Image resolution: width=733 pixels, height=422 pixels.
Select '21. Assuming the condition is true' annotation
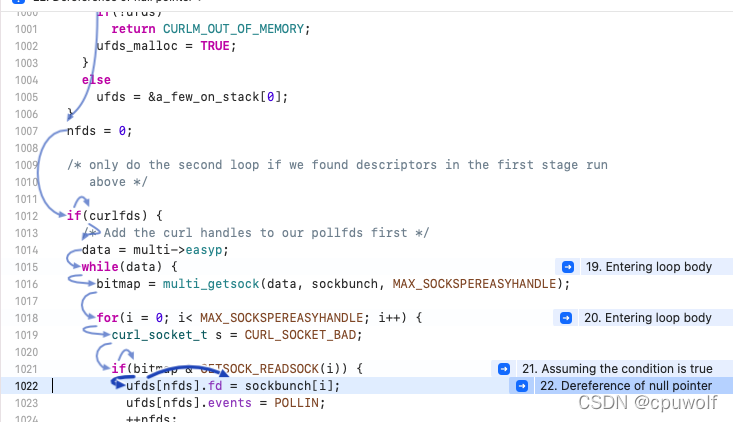point(617,369)
